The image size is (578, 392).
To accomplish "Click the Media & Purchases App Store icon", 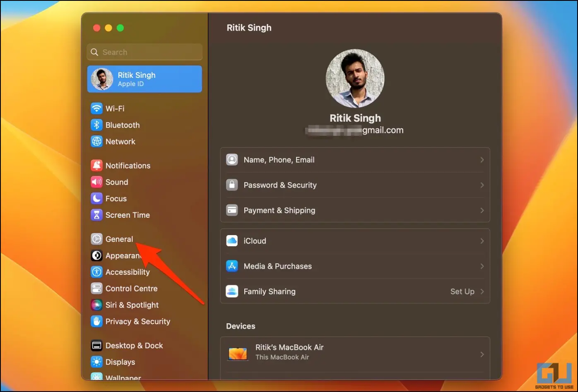I will pos(232,266).
